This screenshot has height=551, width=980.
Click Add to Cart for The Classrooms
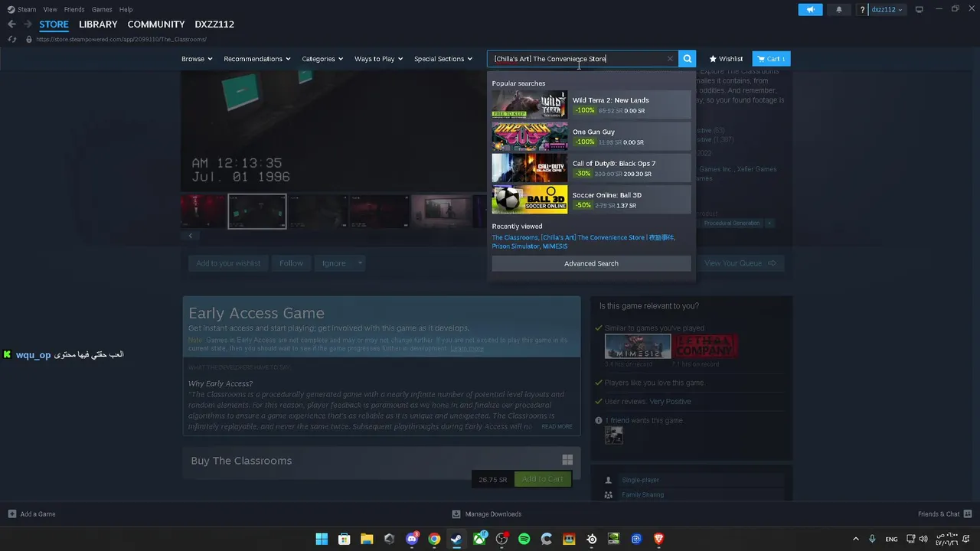click(543, 479)
